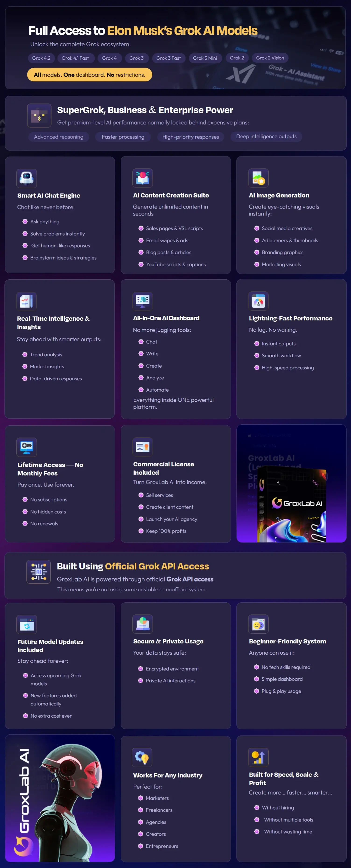Image resolution: width=351 pixels, height=868 pixels.
Task: Click the bullet icon beside Social media creatives
Action: 256,228
